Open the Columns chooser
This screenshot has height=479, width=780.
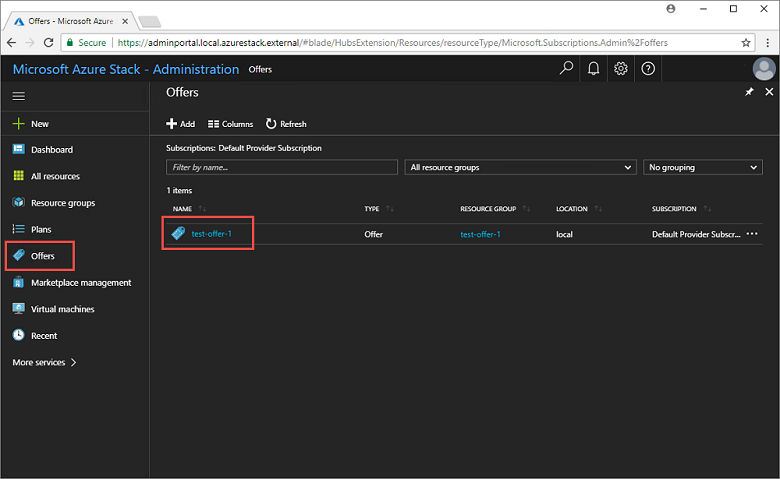(230, 124)
